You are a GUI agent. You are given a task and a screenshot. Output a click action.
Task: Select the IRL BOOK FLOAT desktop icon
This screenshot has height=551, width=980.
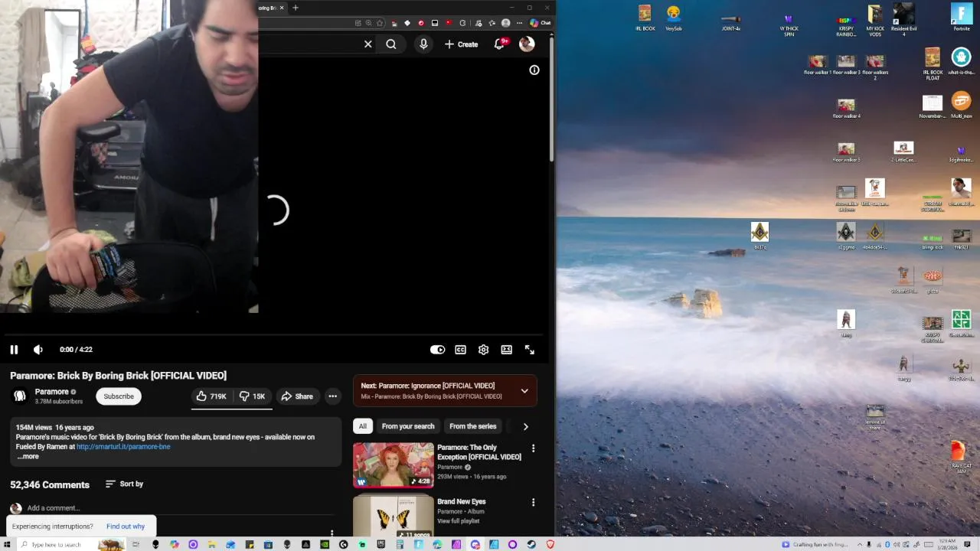933,64
